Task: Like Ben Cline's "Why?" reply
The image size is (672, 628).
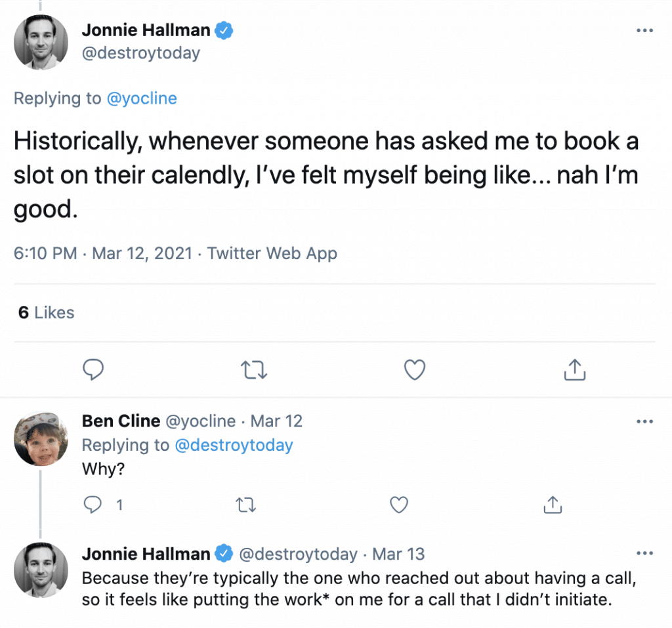Action: pos(398,504)
